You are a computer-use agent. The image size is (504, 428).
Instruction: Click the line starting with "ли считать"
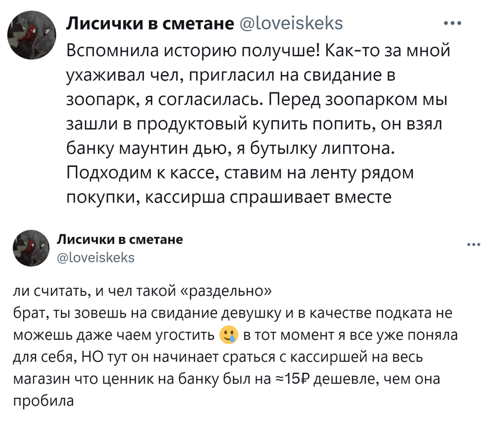(144, 291)
